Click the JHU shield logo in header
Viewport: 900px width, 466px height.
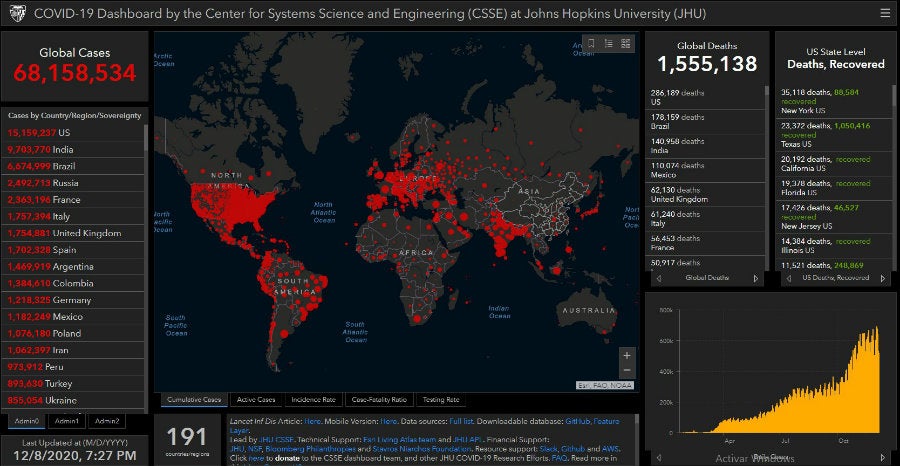(x=17, y=14)
